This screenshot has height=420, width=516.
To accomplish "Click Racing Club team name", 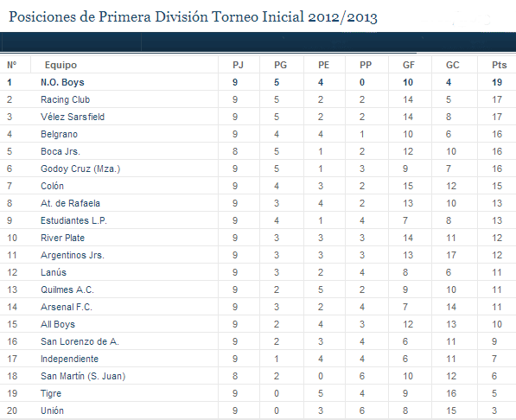I will (65, 99).
